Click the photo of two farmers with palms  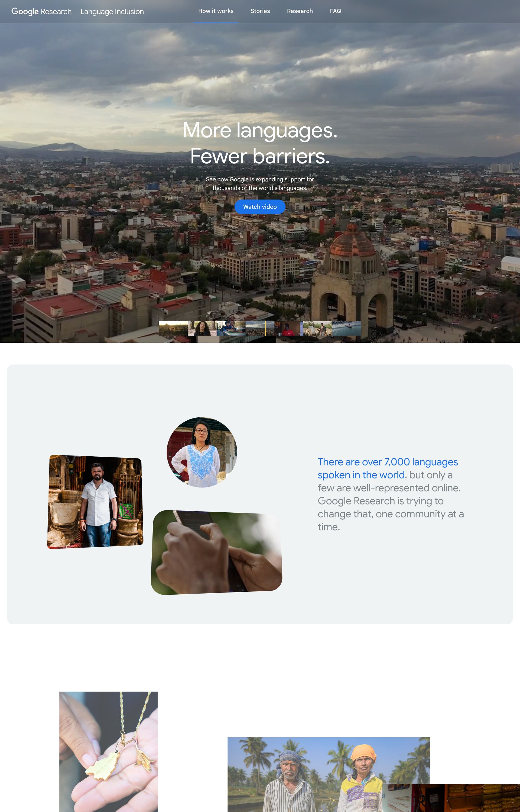tap(329, 775)
